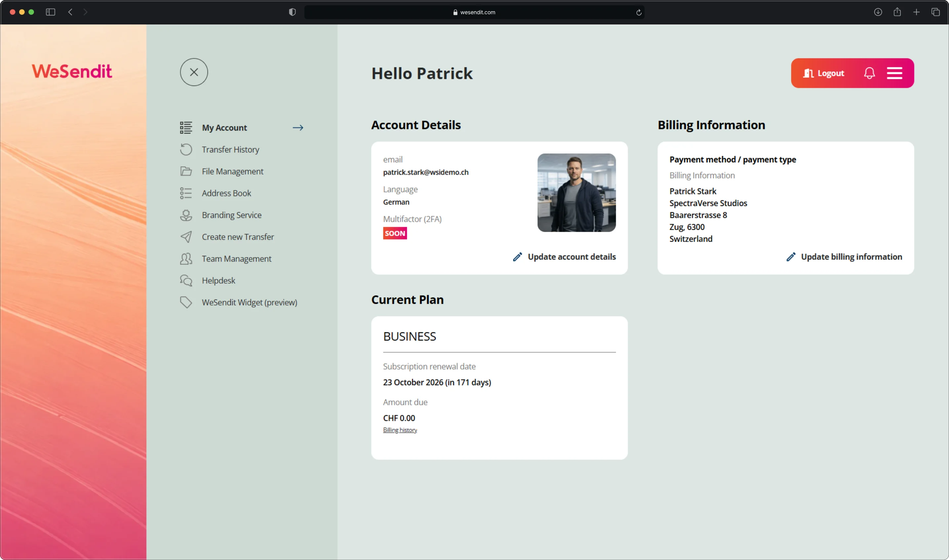Image resolution: width=949 pixels, height=560 pixels.
Task: Click the email patrick.stark@wsidemo.ch
Action: [x=426, y=173]
